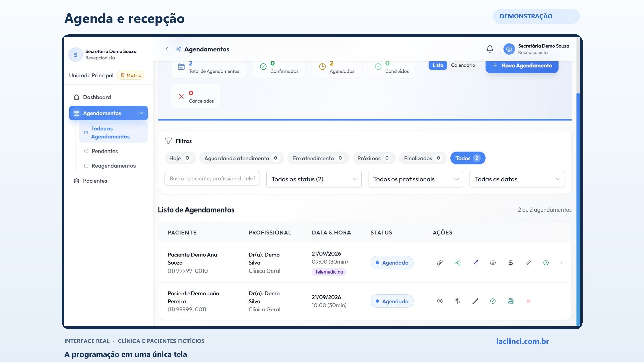
Task: Print icon in João Pereira's row
Action: (x=511, y=301)
